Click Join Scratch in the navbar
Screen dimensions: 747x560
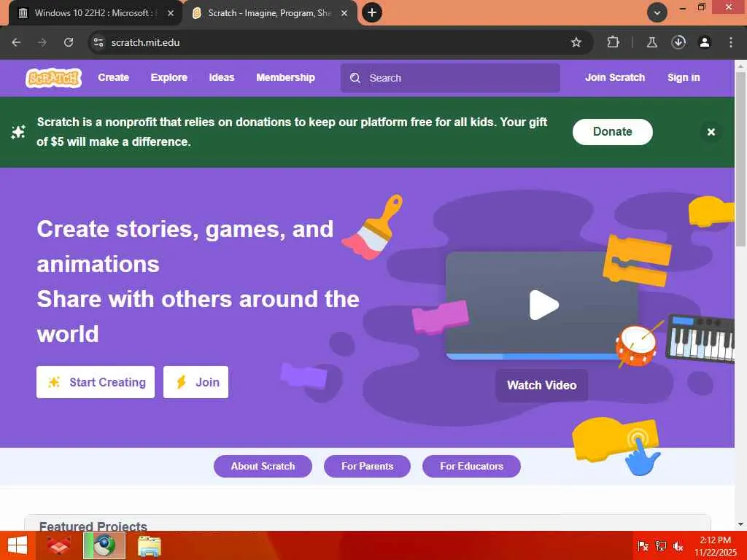pyautogui.click(x=614, y=77)
